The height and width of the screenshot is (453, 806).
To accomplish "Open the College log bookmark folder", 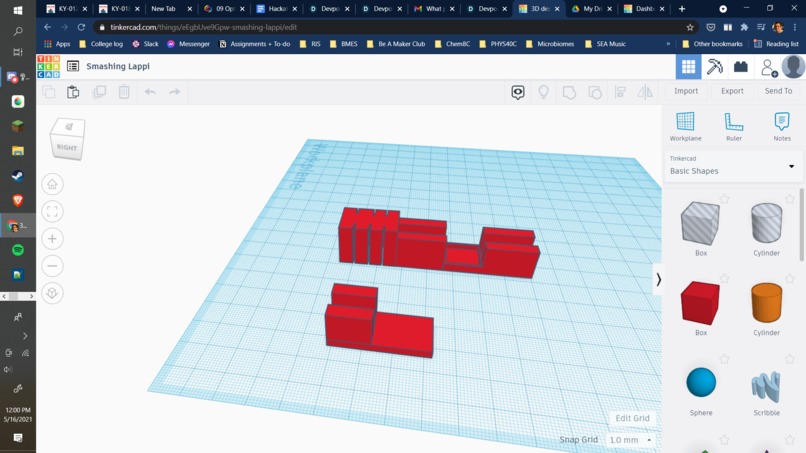I will (101, 44).
